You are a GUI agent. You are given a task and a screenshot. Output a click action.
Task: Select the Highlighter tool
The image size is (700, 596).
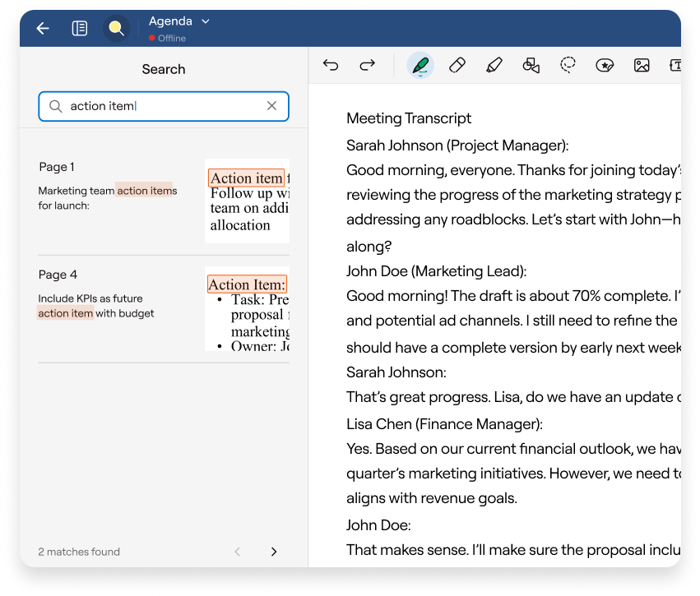click(494, 66)
